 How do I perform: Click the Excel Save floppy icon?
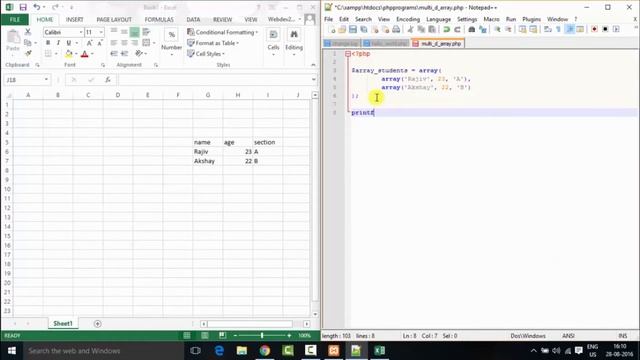(x=23, y=7)
